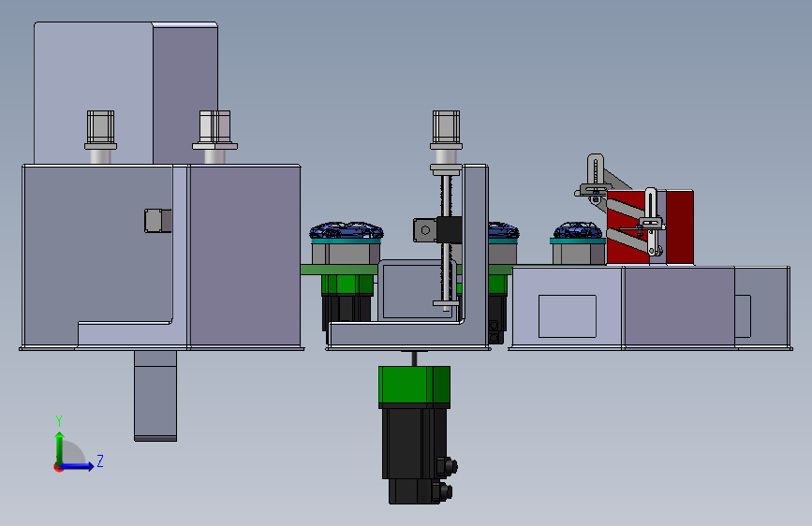Click the red origin ball of the triad

[57, 467]
